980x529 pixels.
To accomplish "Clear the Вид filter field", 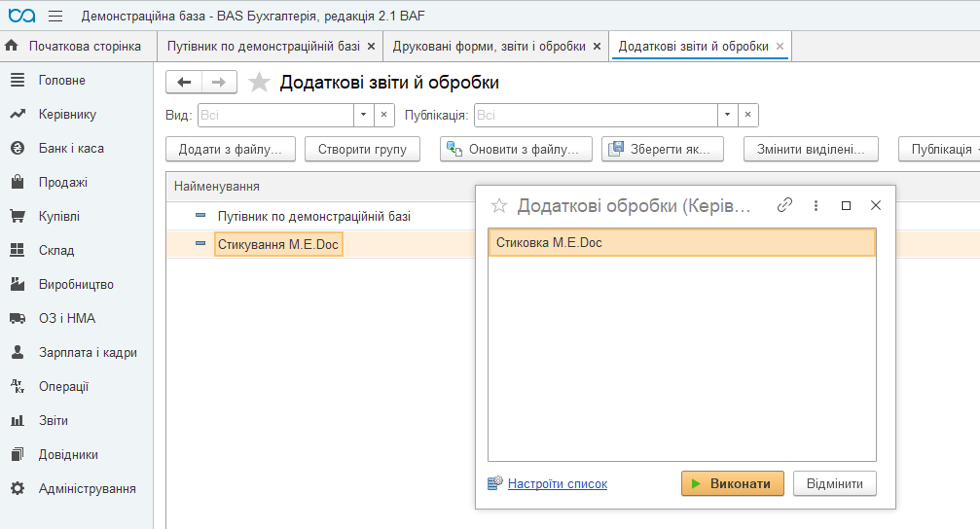I will [x=383, y=115].
